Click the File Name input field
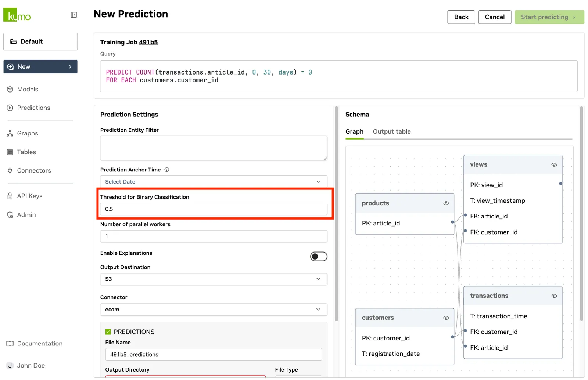This screenshot has height=380, width=588. [x=214, y=354]
